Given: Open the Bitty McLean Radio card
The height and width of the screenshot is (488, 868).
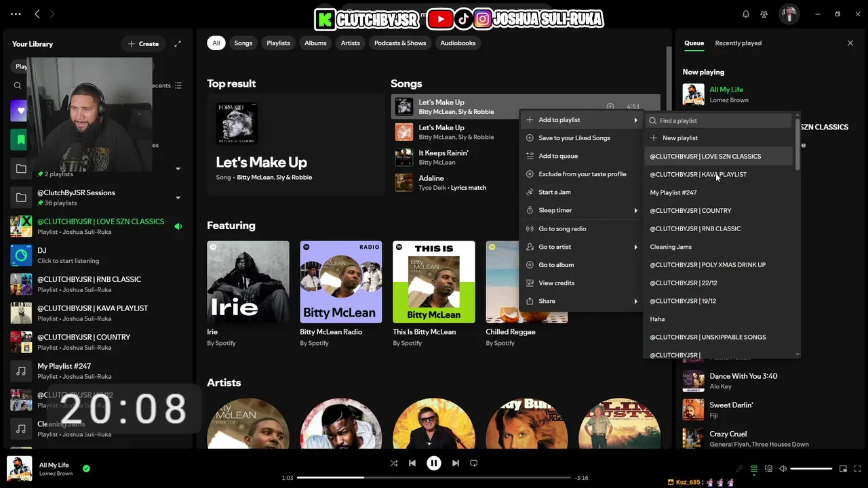Looking at the screenshot, I should pos(340,294).
